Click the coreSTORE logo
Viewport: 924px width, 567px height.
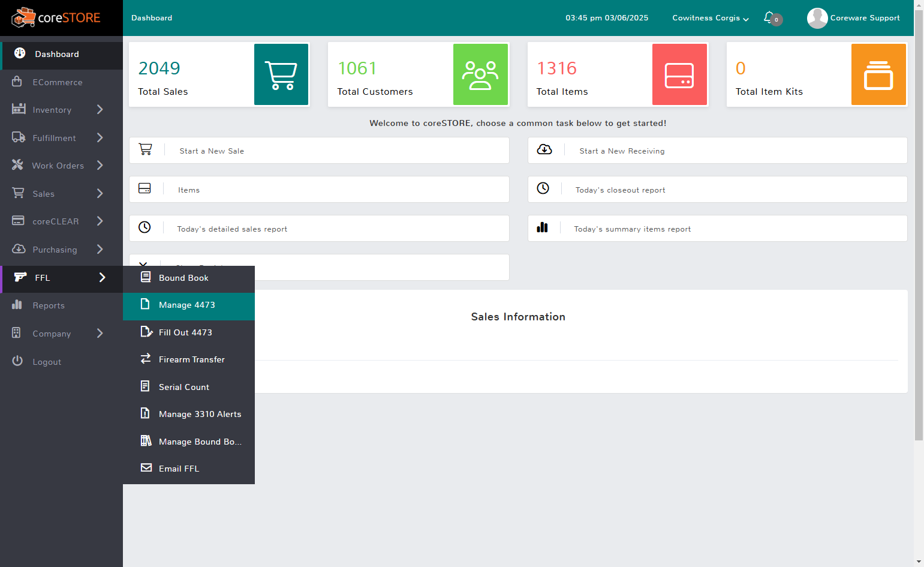click(56, 18)
